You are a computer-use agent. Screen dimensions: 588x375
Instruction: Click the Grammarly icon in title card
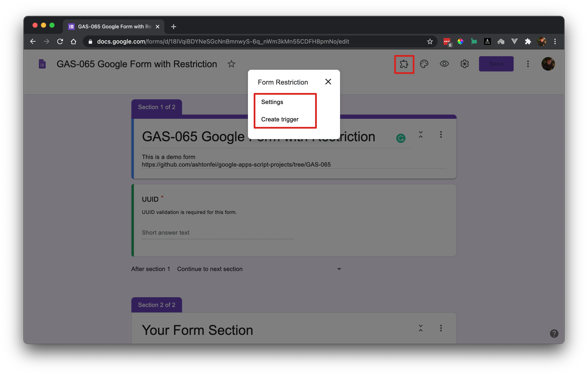[x=400, y=138]
